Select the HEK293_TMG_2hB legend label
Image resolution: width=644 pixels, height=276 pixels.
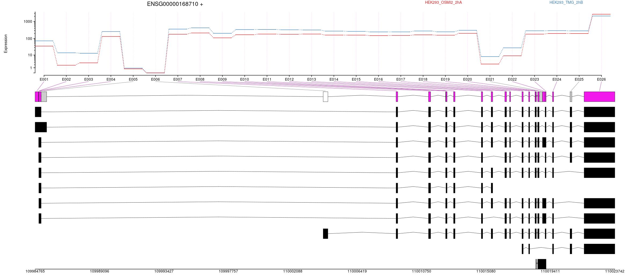pyautogui.click(x=566, y=2)
